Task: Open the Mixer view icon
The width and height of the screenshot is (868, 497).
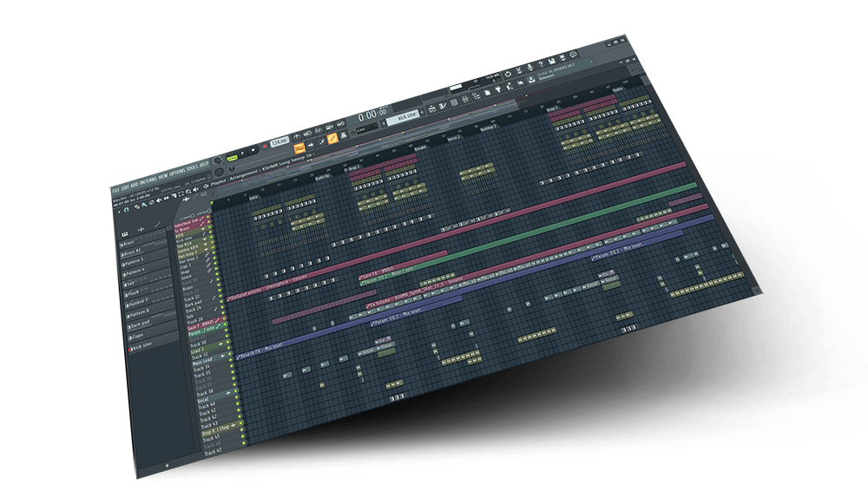Action: 466,99
